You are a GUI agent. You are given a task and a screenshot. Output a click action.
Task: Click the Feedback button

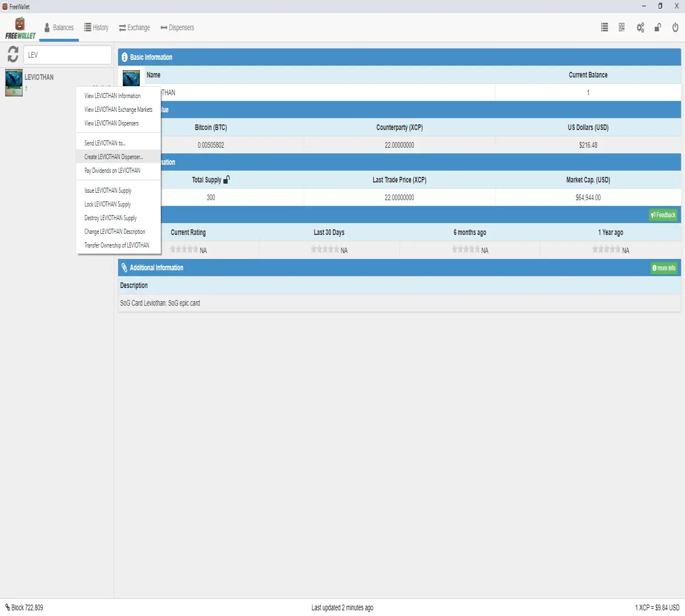[663, 215]
